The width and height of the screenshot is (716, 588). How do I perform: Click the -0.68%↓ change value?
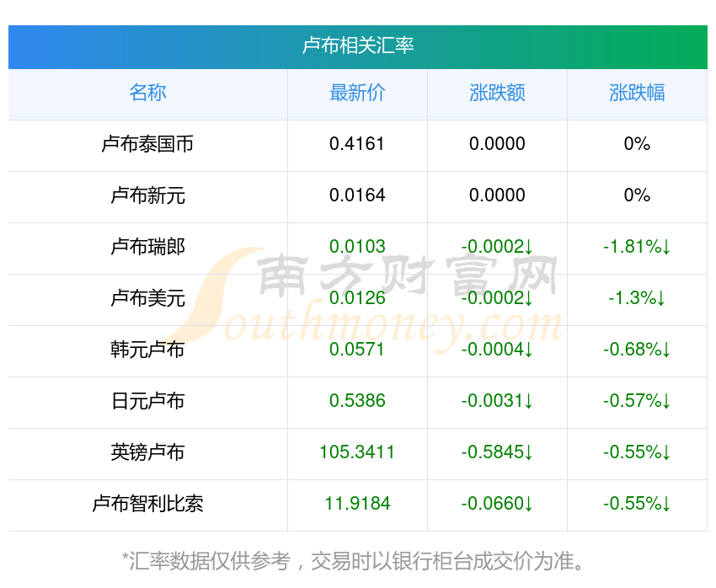tap(637, 350)
